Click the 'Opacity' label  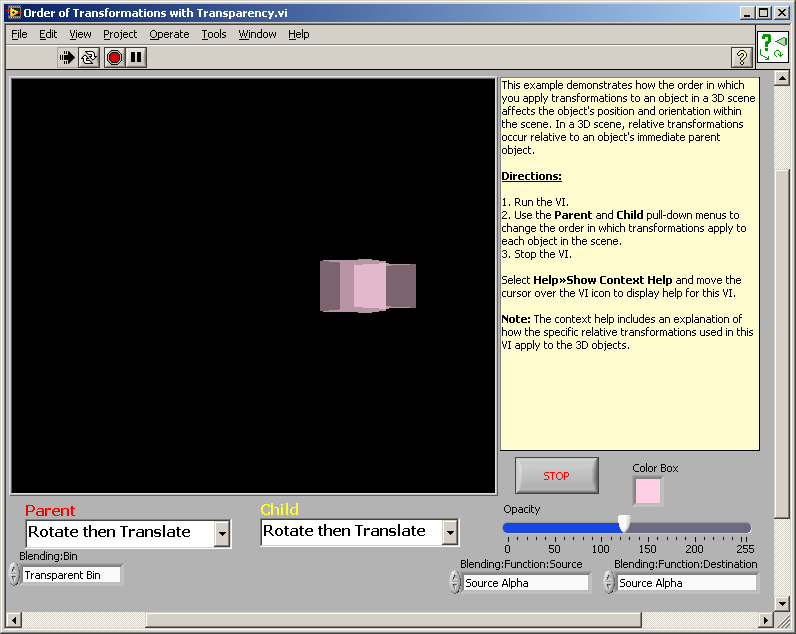(x=521, y=509)
